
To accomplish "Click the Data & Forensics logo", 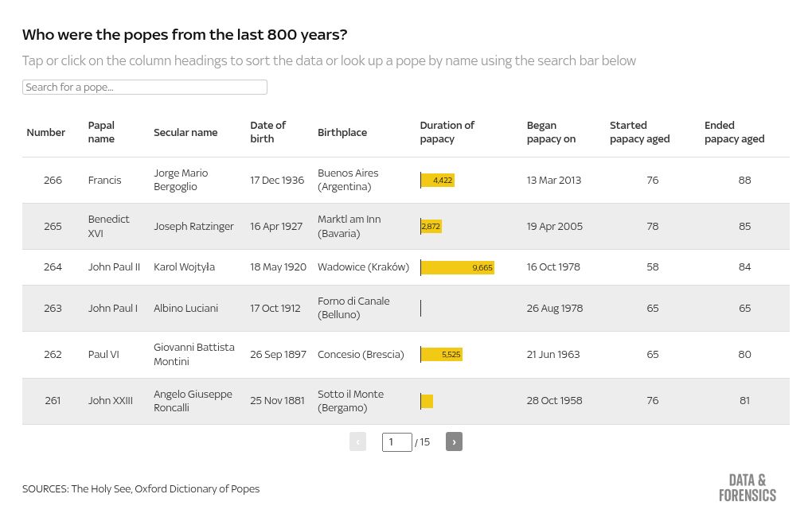I will 747,487.
